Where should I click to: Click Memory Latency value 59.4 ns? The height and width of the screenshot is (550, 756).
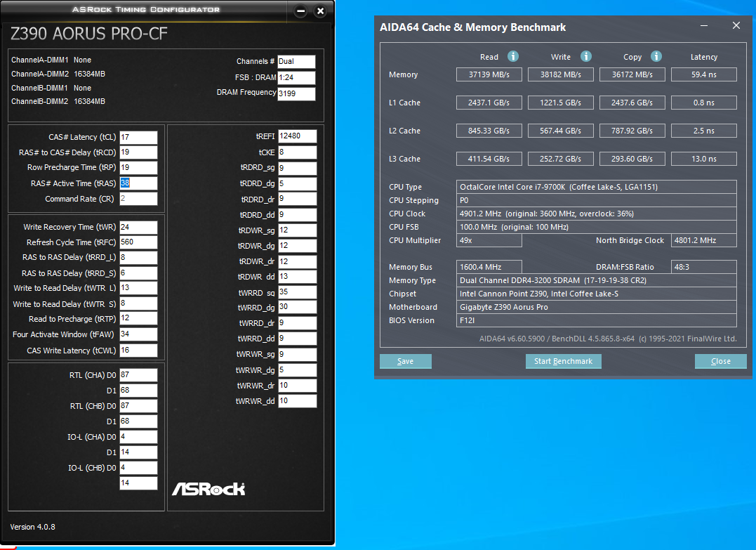click(704, 74)
